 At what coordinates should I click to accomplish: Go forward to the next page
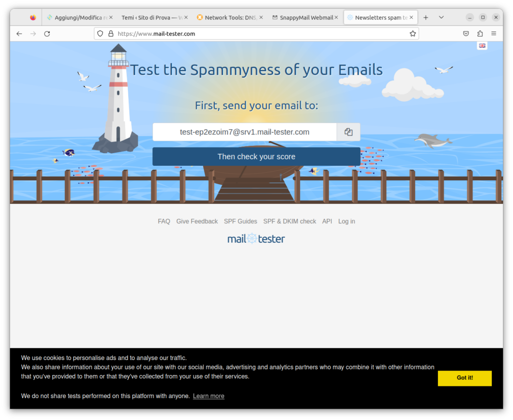(33, 34)
